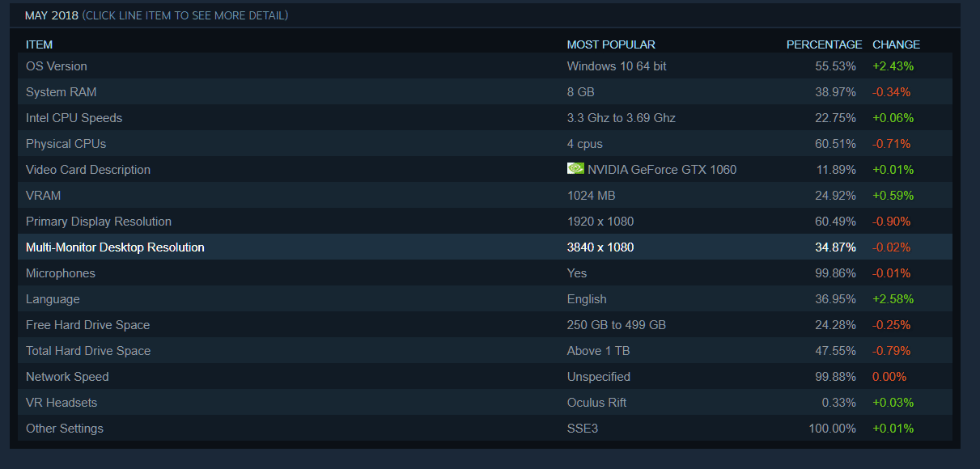Expand the Microphones line item
Viewport: 980px width, 469px height.
[61, 273]
